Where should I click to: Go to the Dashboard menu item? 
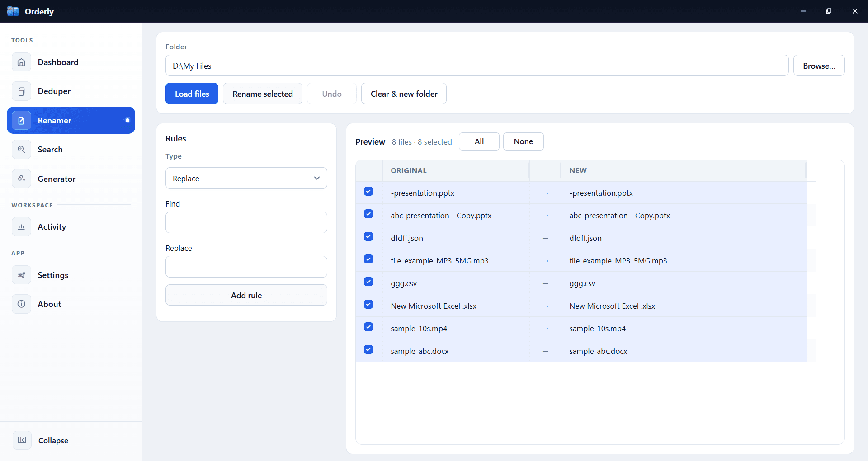(71, 62)
